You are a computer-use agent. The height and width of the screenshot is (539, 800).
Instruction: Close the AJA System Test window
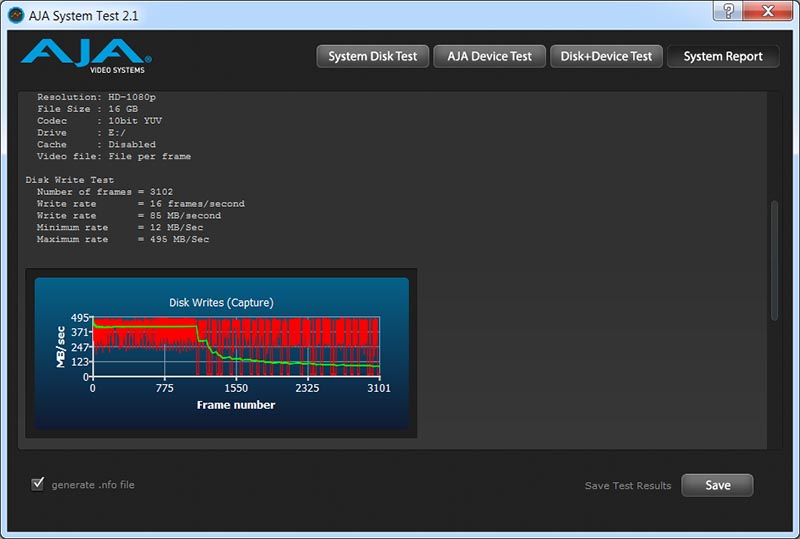768,10
